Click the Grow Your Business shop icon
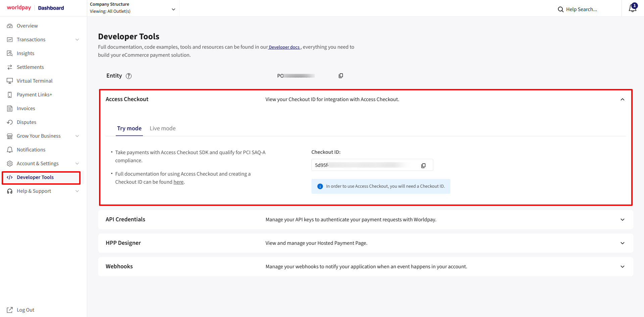Viewport: 644px width, 317px height. (x=10, y=136)
